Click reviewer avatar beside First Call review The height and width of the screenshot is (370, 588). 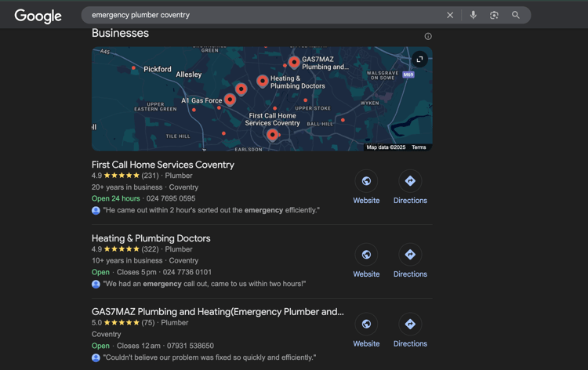coord(96,210)
